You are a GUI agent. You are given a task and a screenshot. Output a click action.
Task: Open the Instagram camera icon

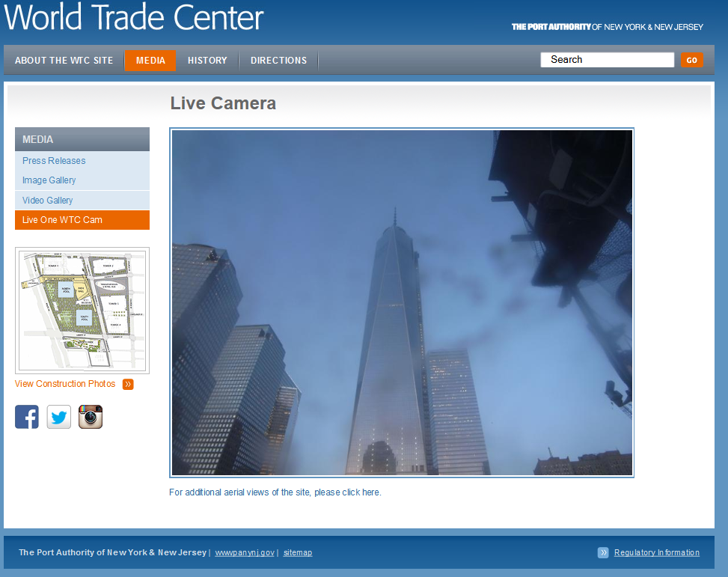pyautogui.click(x=91, y=417)
